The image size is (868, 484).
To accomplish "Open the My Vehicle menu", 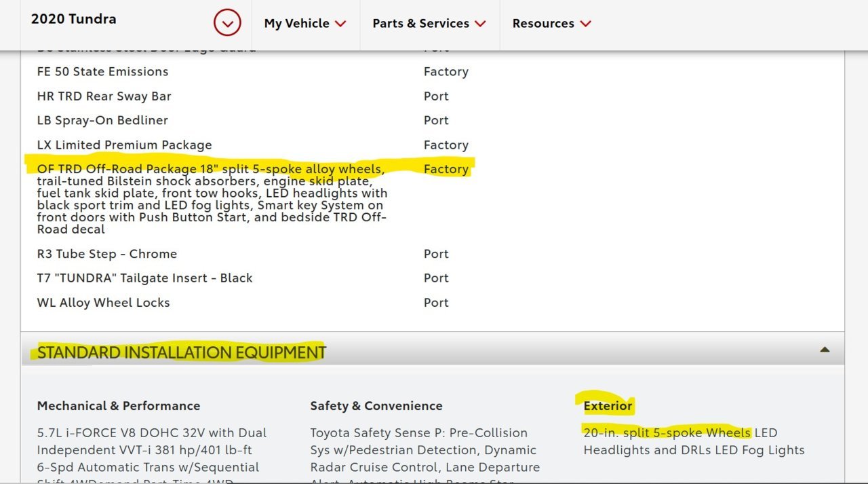I will (305, 23).
